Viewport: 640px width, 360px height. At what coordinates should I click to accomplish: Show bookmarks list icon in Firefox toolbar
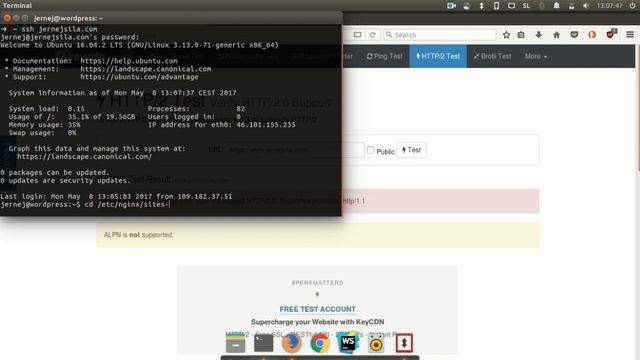[521, 35]
